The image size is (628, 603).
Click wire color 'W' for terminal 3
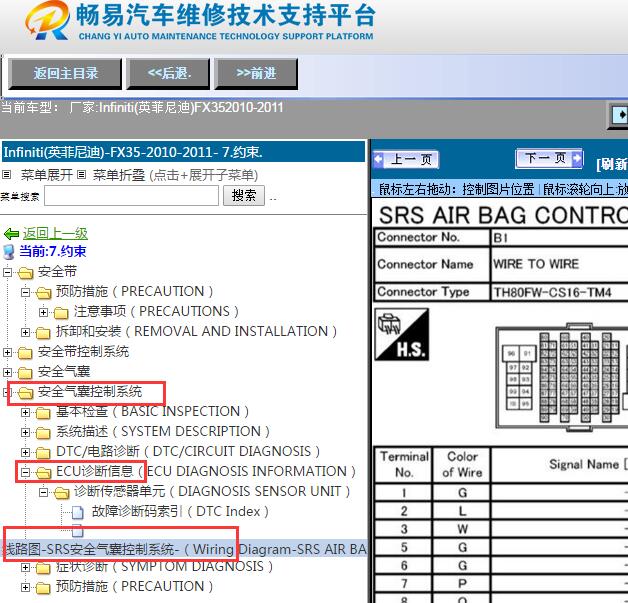(x=462, y=529)
